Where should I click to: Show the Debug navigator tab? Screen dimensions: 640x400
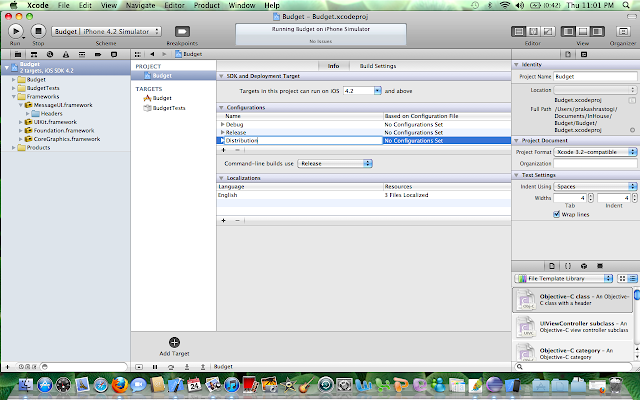pyautogui.click(x=82, y=54)
